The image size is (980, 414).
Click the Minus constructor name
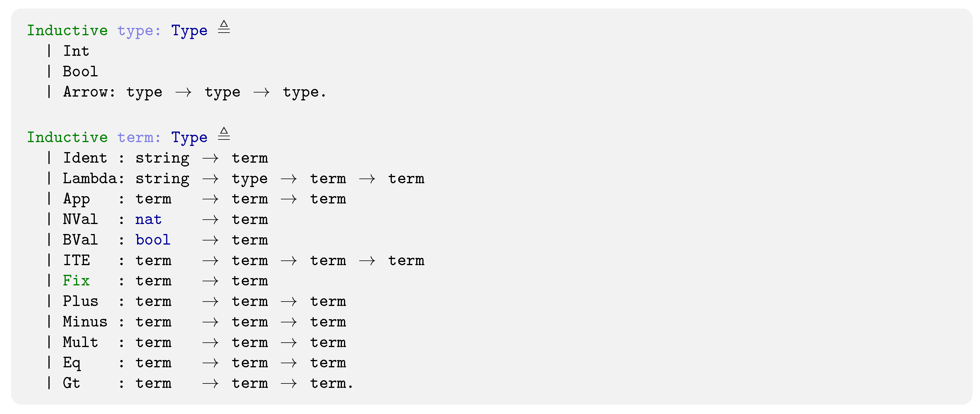tap(85, 322)
